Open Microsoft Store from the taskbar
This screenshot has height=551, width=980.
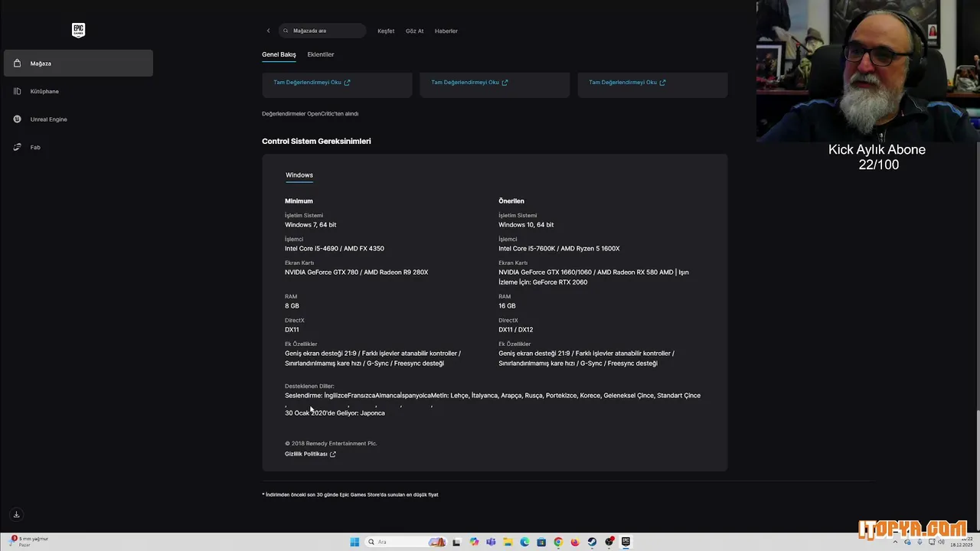(541, 542)
